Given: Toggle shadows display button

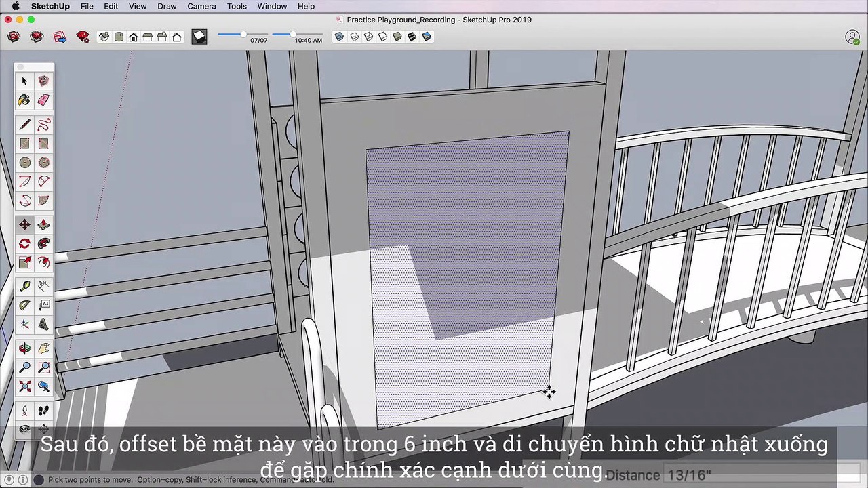Looking at the screenshot, I should (x=199, y=37).
